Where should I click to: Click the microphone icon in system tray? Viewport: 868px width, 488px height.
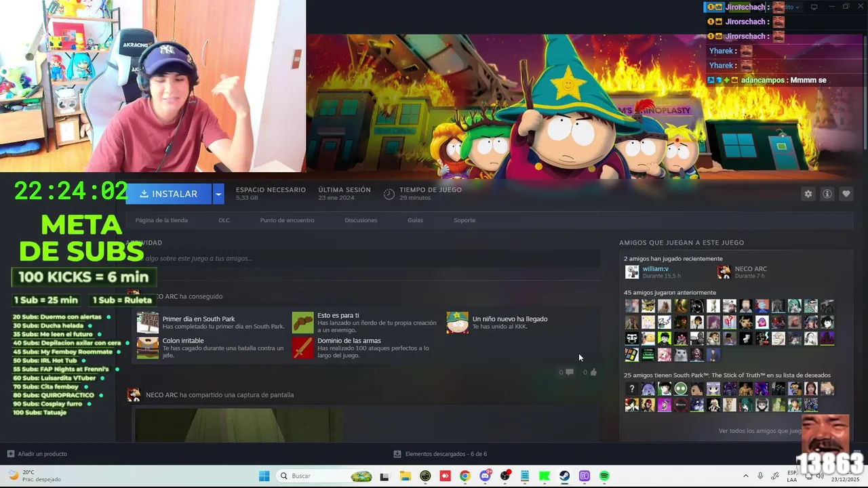point(760,476)
